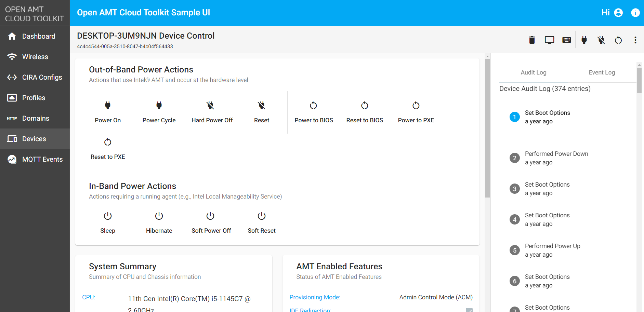This screenshot has height=312, width=644.
Task: Click the device GUID text
Action: pyautogui.click(x=125, y=46)
